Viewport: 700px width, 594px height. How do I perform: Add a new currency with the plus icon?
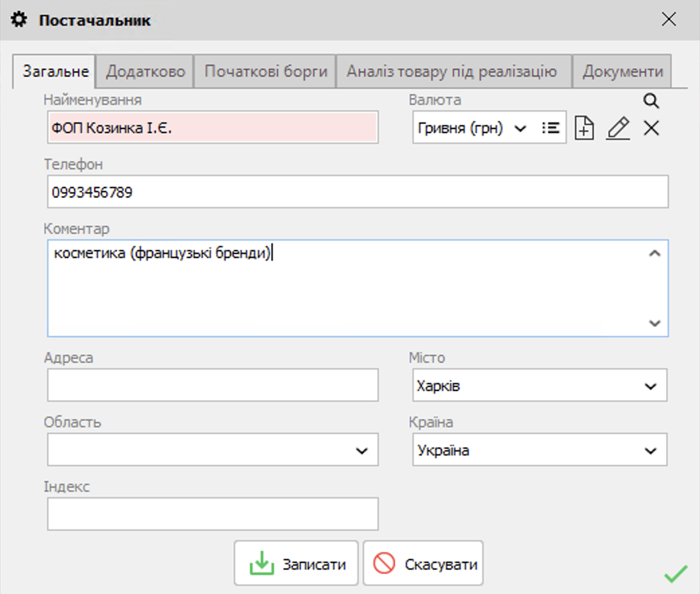coord(584,128)
